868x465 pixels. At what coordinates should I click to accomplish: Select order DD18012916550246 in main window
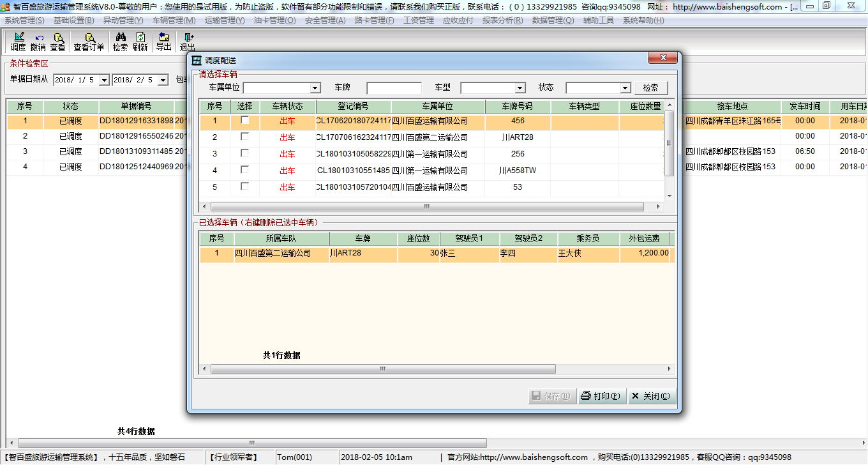(x=137, y=136)
